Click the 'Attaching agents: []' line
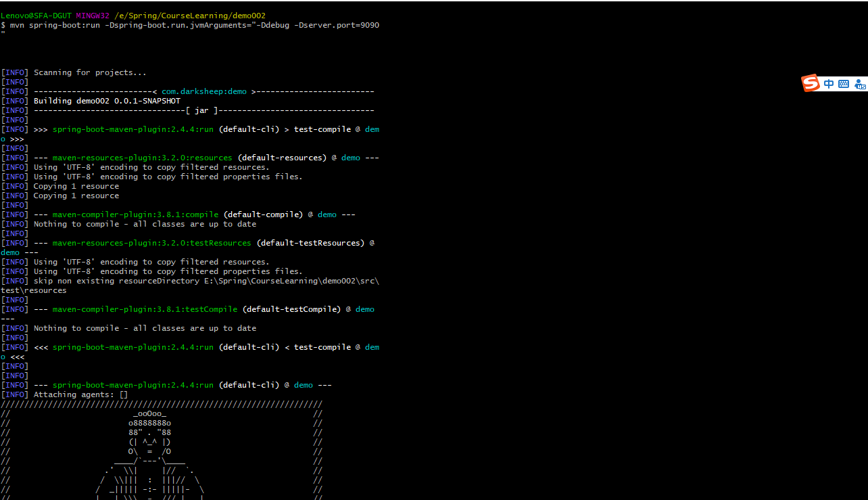868x500 pixels. 80,394
